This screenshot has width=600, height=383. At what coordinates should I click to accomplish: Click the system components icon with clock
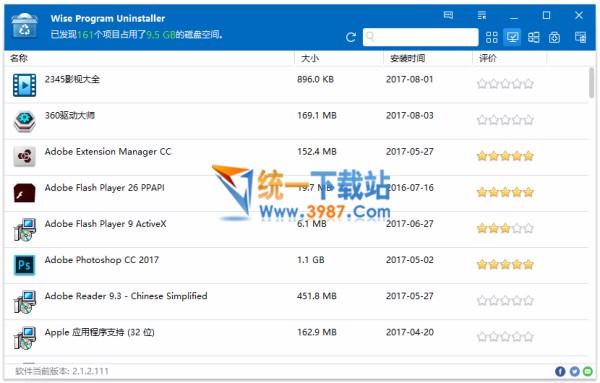(554, 37)
